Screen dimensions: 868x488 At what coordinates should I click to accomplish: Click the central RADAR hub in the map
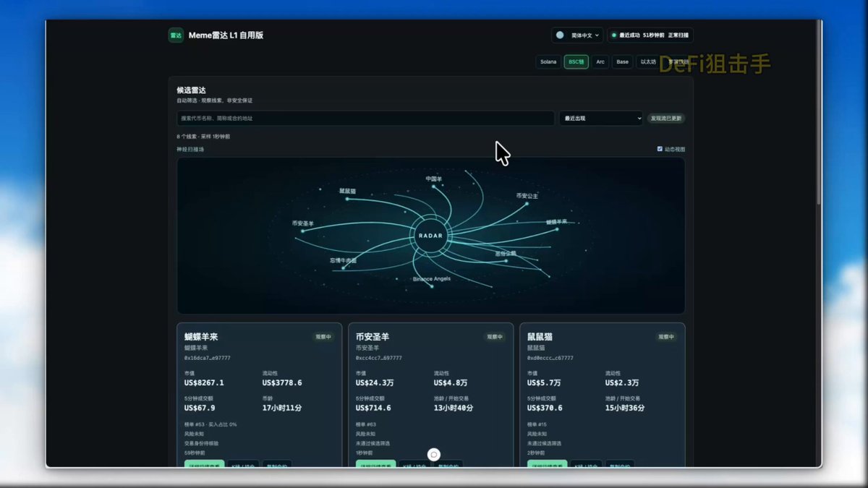tap(430, 235)
